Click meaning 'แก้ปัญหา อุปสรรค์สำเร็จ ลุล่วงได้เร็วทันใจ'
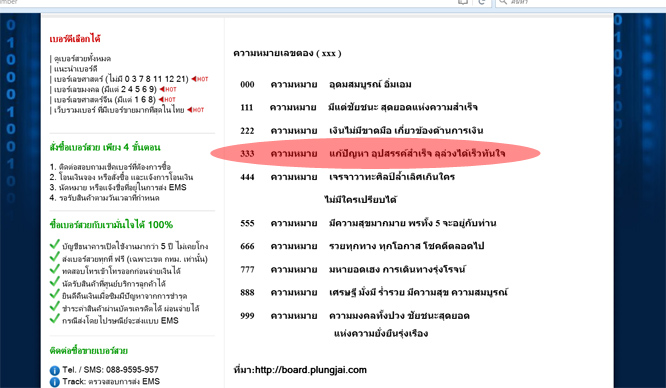The image size is (666, 388). pyautogui.click(x=417, y=153)
